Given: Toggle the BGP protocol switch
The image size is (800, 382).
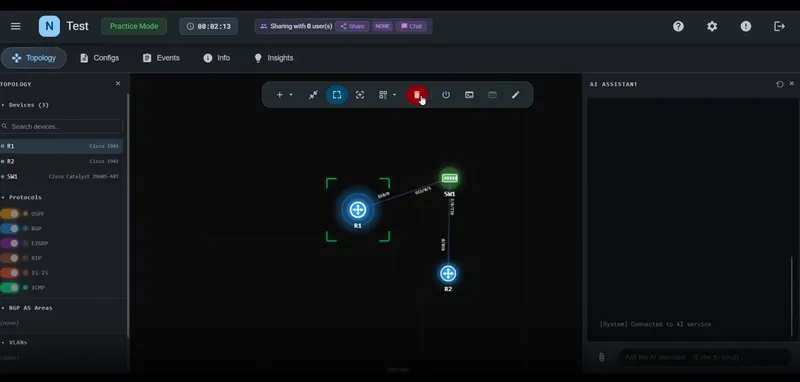Looking at the screenshot, I should click(10, 228).
